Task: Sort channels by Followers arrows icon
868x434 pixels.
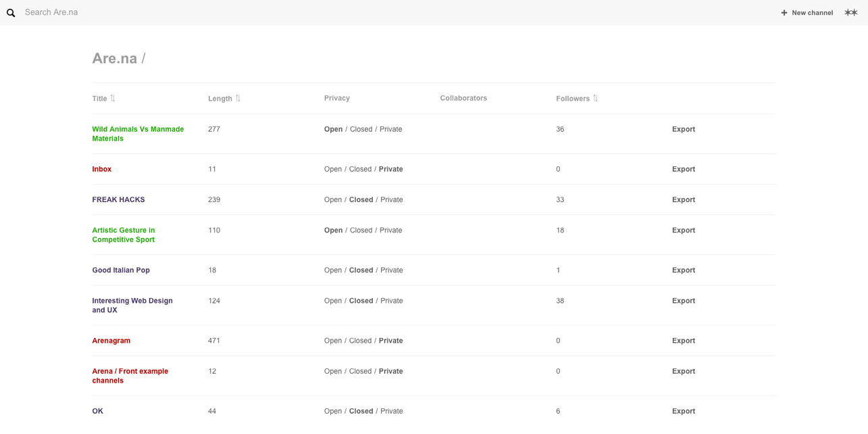Action: (595, 99)
